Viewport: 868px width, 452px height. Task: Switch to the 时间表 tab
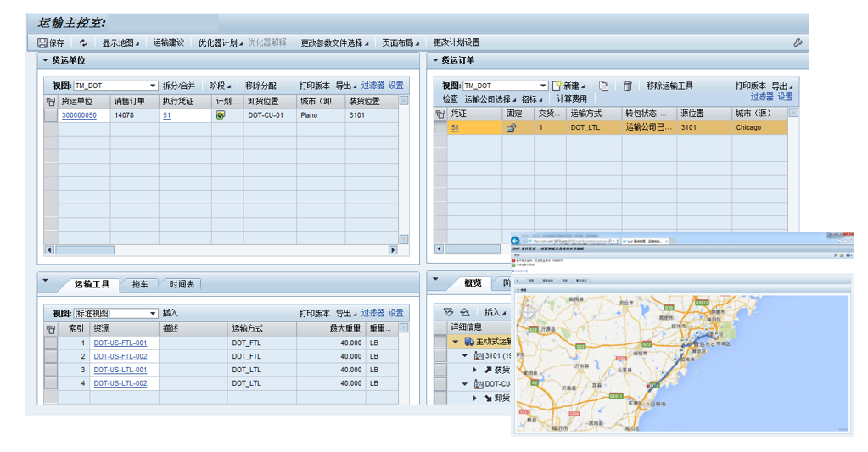click(181, 285)
